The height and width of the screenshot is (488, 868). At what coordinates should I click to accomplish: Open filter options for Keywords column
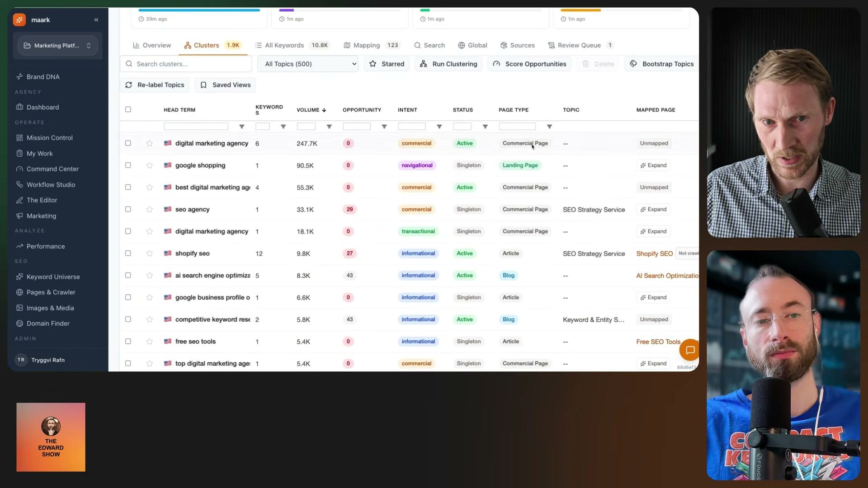coord(283,127)
